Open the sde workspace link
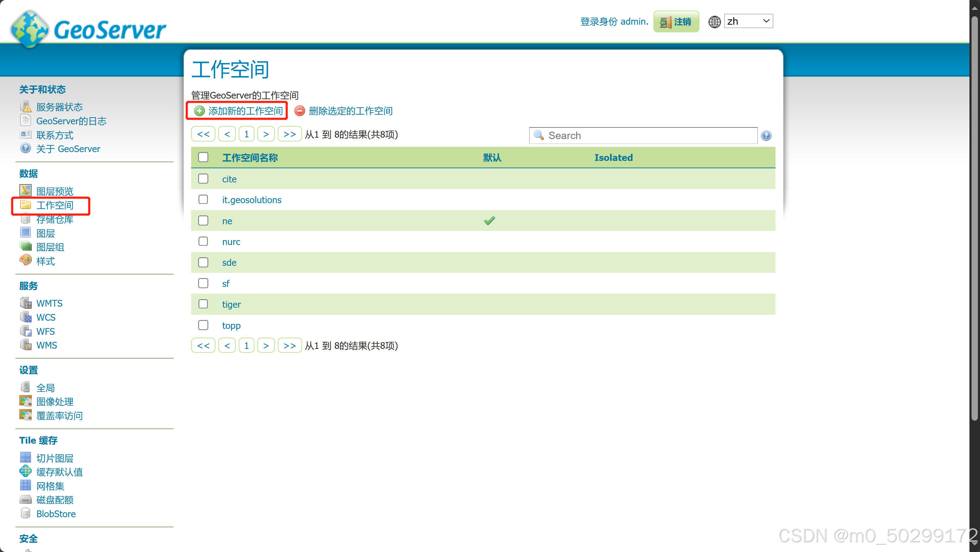Image resolution: width=980 pixels, height=552 pixels. tap(230, 263)
